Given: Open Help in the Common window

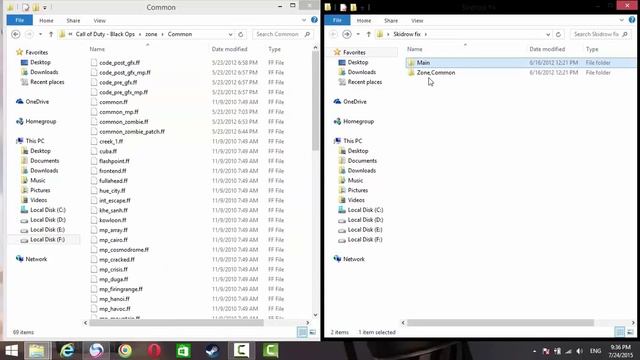Looking at the screenshot, I should [314, 20].
